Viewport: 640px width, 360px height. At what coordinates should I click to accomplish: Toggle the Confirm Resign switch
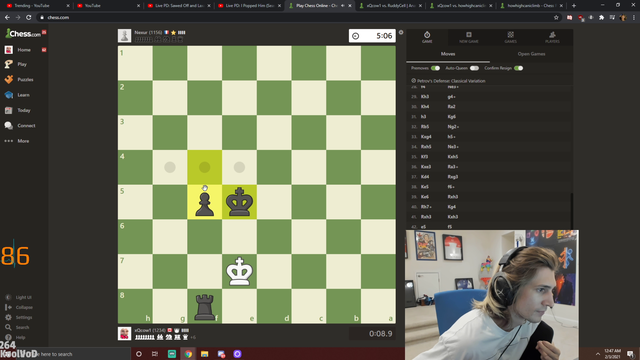point(519,68)
